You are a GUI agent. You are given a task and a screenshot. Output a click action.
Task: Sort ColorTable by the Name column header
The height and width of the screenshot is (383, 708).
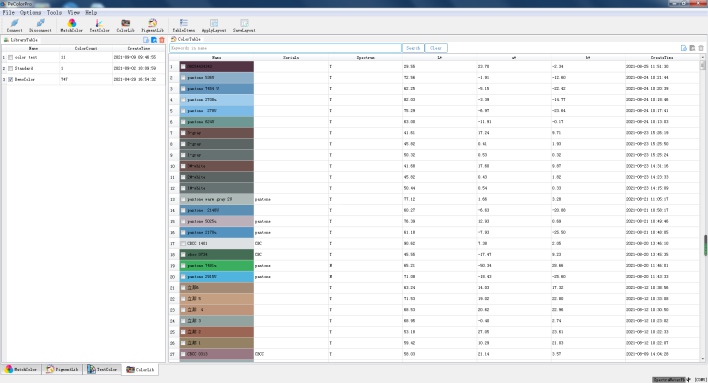pyautogui.click(x=217, y=57)
